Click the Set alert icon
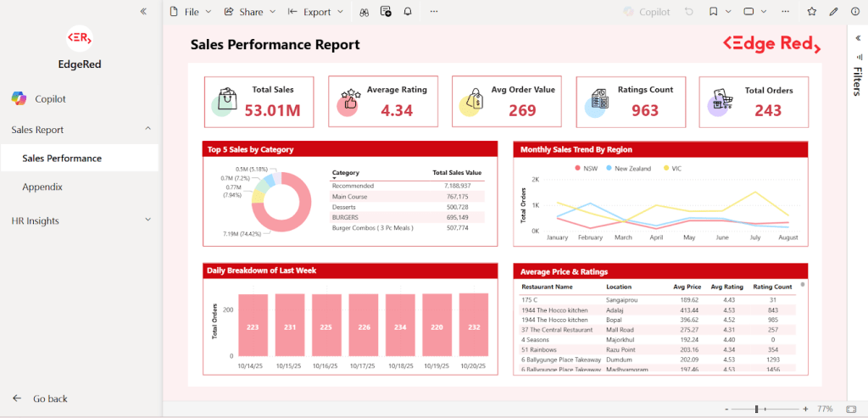Viewport: 868px width, 418px height. (x=386, y=12)
